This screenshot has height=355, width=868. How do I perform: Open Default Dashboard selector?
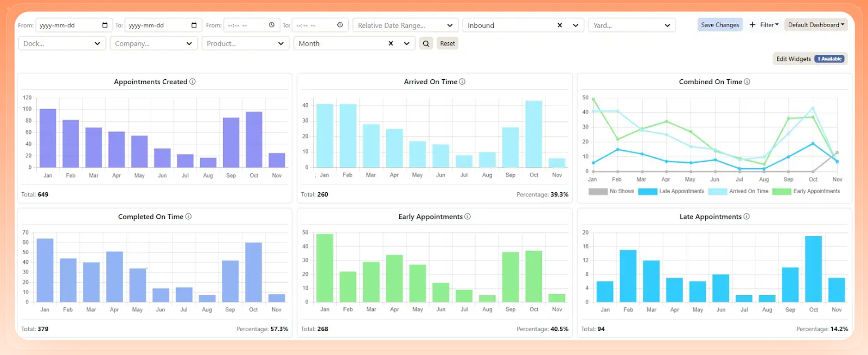[x=816, y=25]
